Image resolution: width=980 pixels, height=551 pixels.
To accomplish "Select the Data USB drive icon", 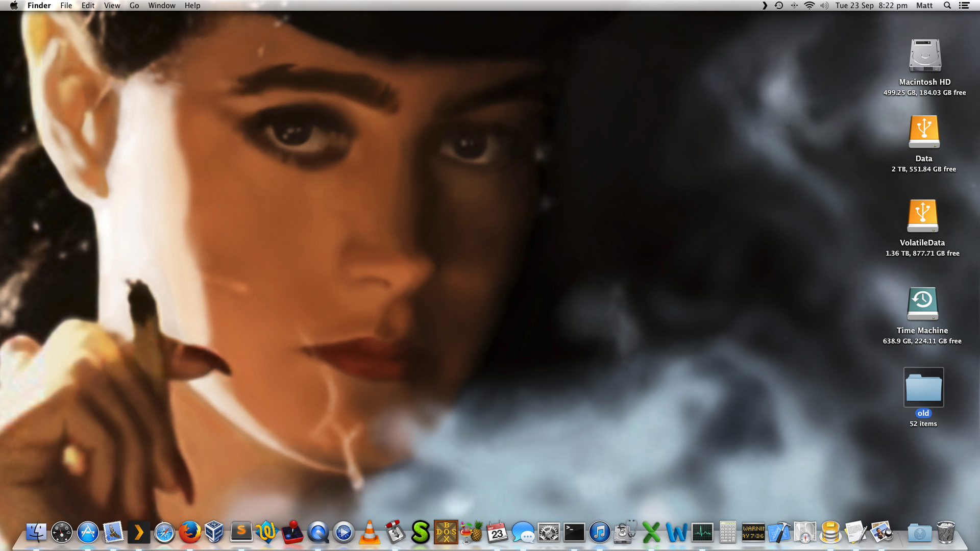I will click(x=924, y=132).
